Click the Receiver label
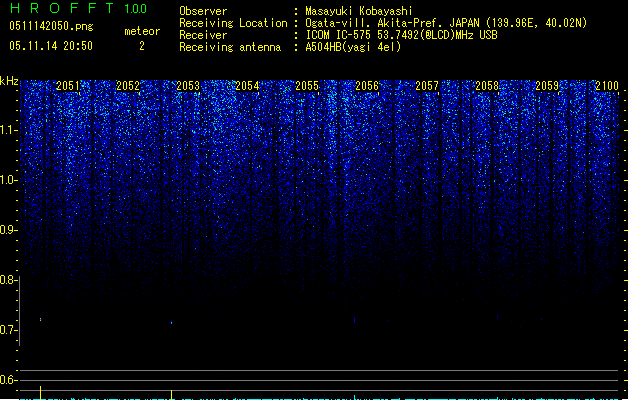Viewport: 629px width, 400px height. click(x=203, y=35)
